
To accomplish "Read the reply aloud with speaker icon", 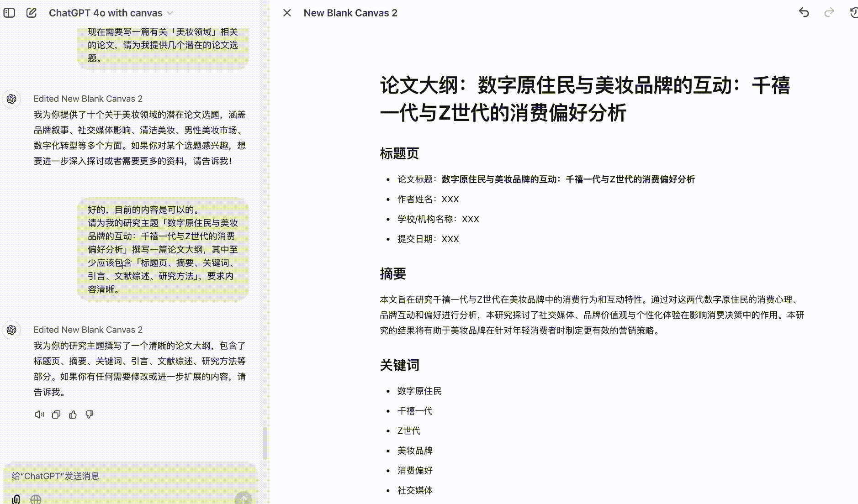I will tap(39, 415).
